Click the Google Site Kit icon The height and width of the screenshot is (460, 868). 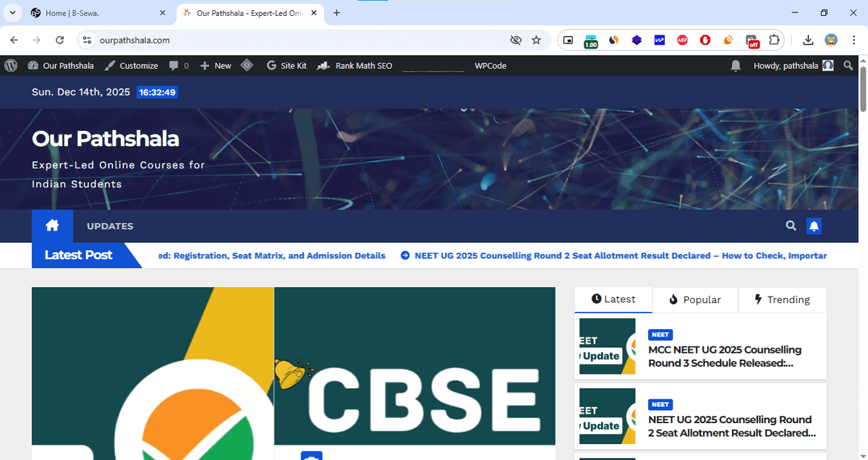271,65
